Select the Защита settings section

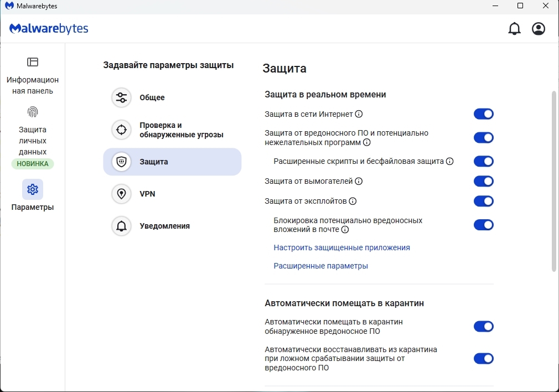coord(172,162)
